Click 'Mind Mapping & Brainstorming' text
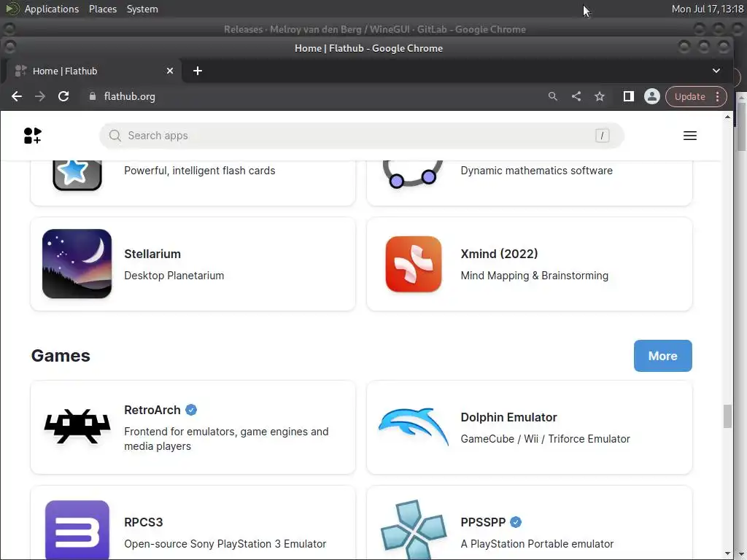The height and width of the screenshot is (560, 747). click(534, 276)
